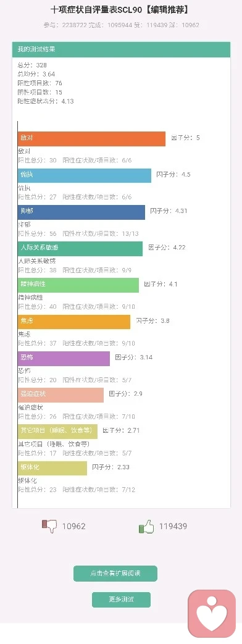Viewport: 242px width, 644px height.
Task: Select the orange 敌对 bar
Action: tap(91, 138)
